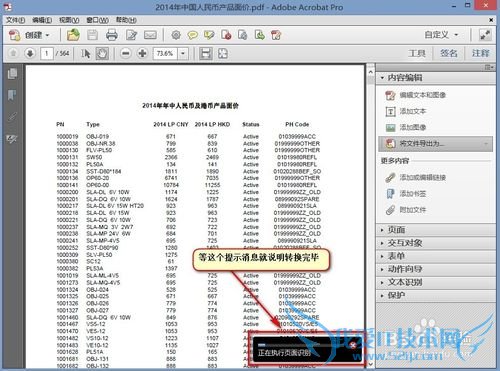Click 编辑文本和图像 tool

point(415,95)
